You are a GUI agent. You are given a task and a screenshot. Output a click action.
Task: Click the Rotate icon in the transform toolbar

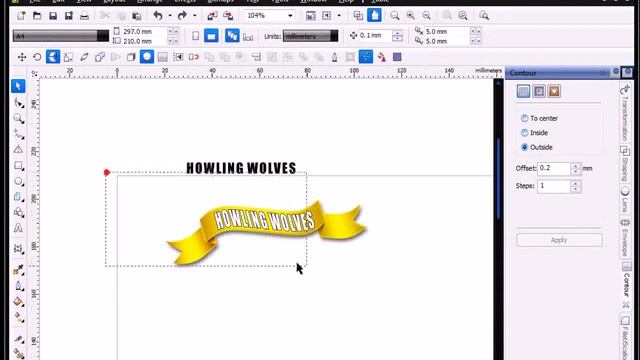pyautogui.click(x=37, y=57)
